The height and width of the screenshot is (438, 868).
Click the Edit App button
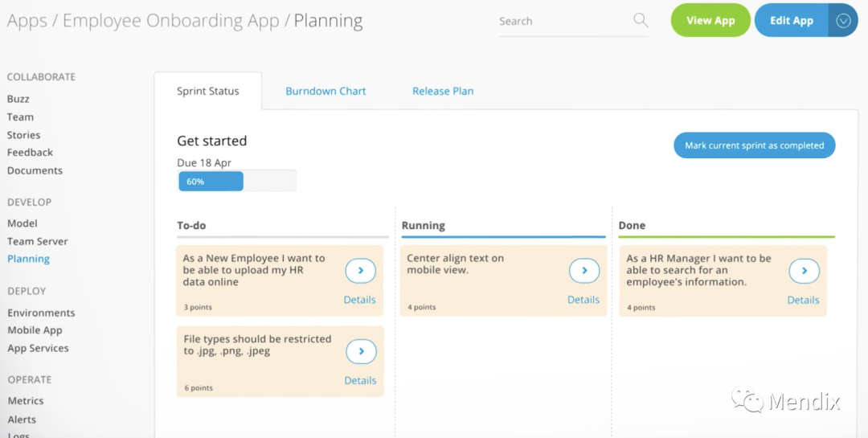(x=791, y=21)
